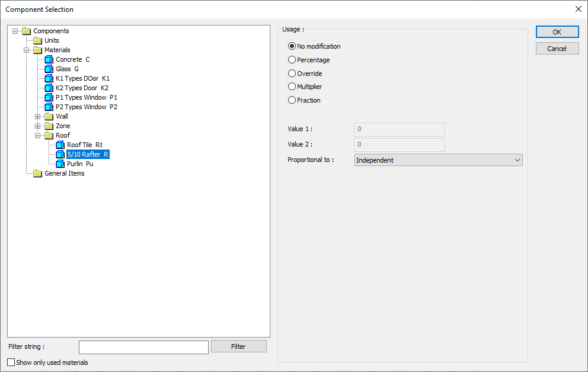
Task: Select the K1 Types DOor cube icon
Action: click(49, 78)
